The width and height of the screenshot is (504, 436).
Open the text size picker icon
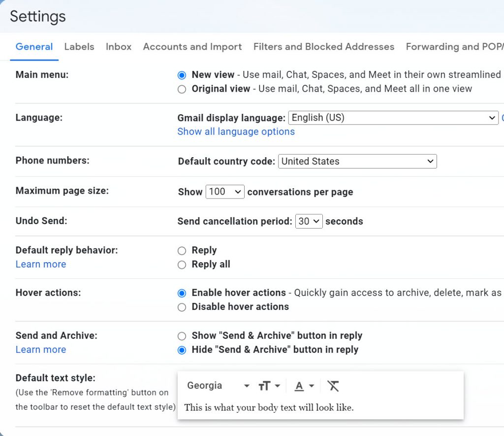pos(269,385)
